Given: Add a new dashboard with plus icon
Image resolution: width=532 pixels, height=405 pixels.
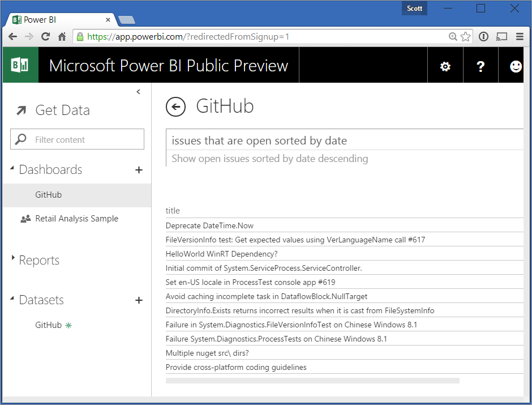Looking at the screenshot, I should (139, 170).
